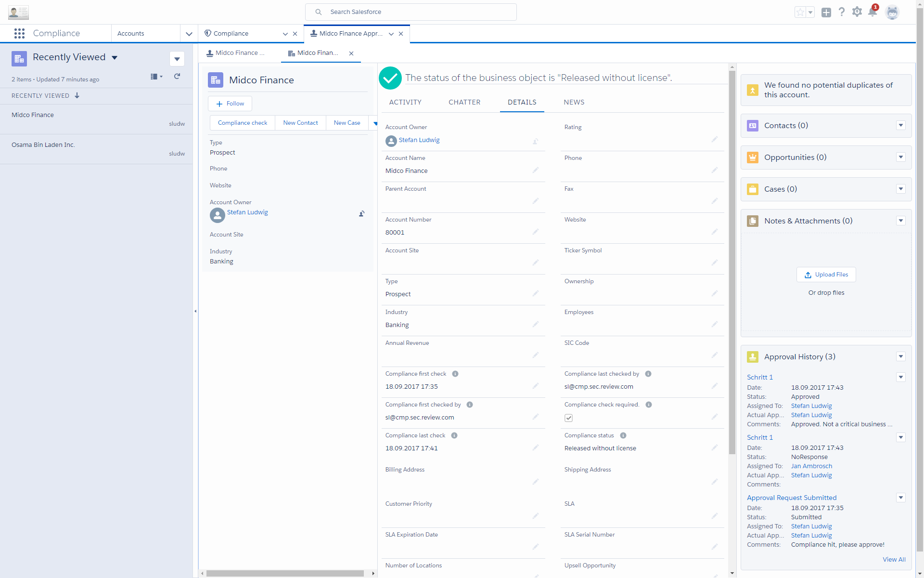This screenshot has height=578, width=924.
Task: Open the Schritt 1 approval entry dropdown
Action: click(901, 377)
